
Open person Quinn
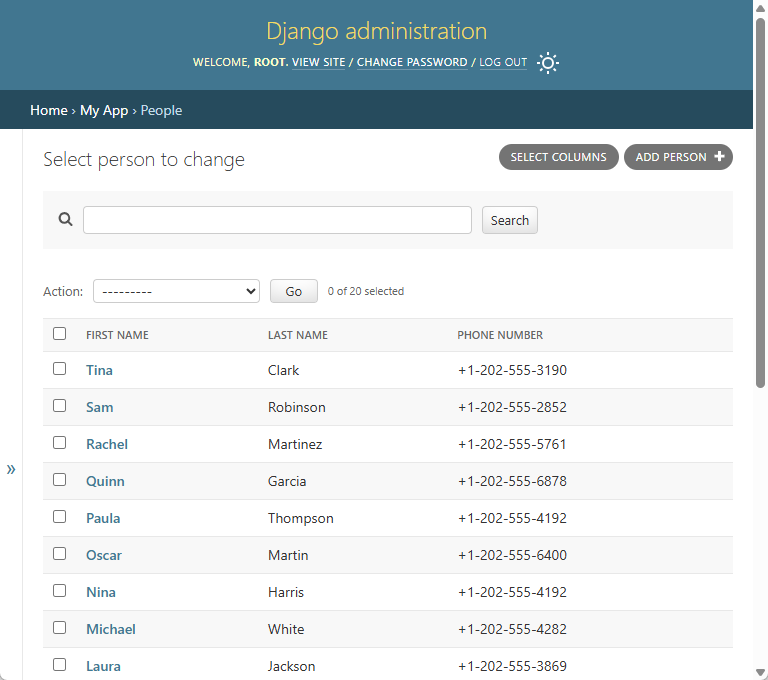coord(105,481)
